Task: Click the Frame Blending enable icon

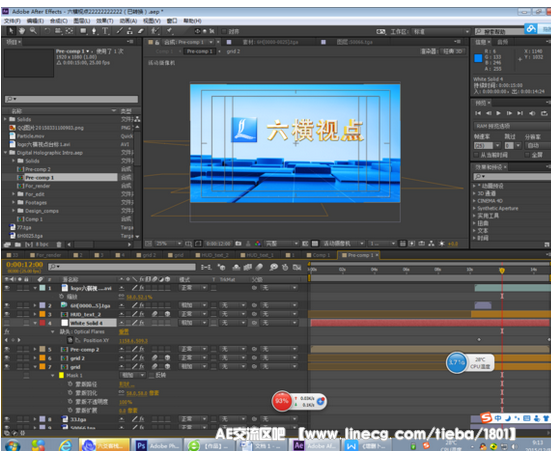Action: (x=248, y=268)
